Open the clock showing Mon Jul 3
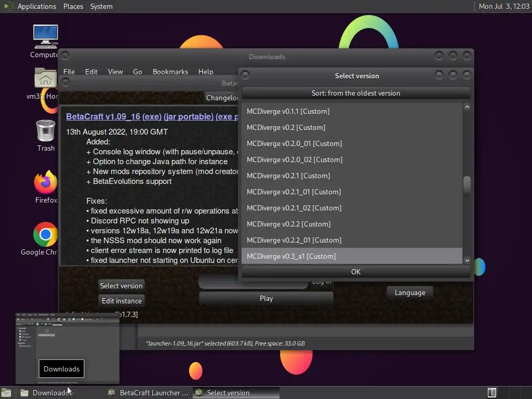The height and width of the screenshot is (399, 532). tap(504, 6)
